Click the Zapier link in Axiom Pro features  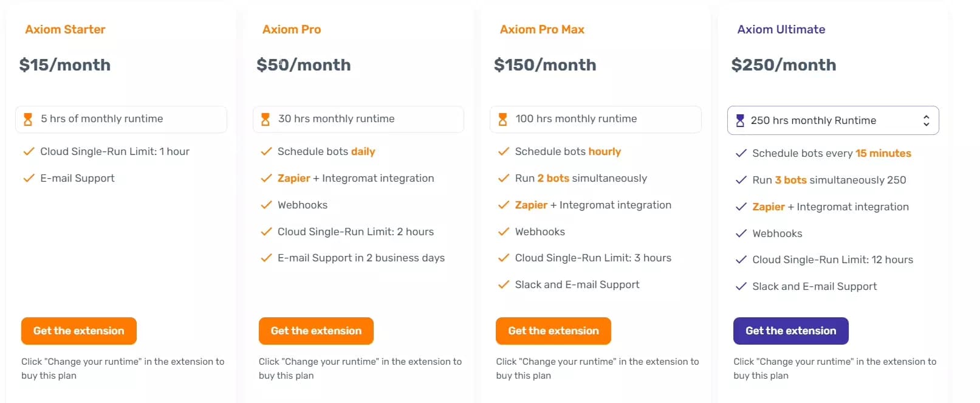pos(293,177)
